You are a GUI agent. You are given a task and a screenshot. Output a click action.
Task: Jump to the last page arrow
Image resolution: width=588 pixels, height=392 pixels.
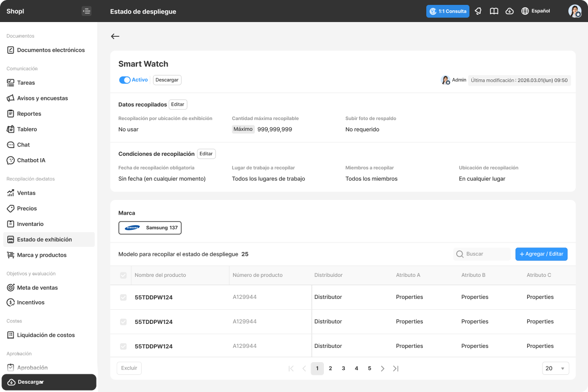tap(396, 368)
